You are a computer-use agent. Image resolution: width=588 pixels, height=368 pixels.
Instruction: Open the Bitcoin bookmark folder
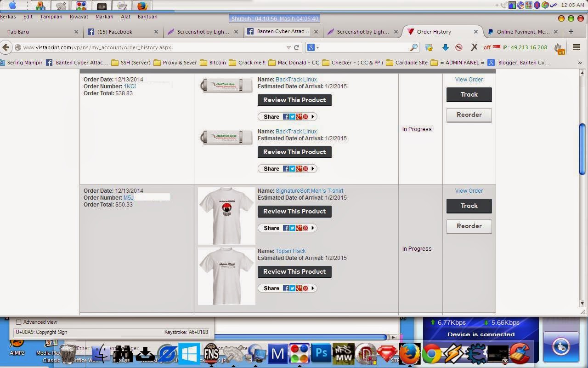(213, 63)
